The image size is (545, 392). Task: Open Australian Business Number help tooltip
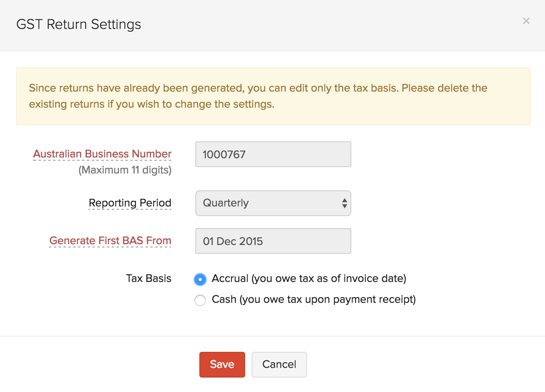click(102, 154)
